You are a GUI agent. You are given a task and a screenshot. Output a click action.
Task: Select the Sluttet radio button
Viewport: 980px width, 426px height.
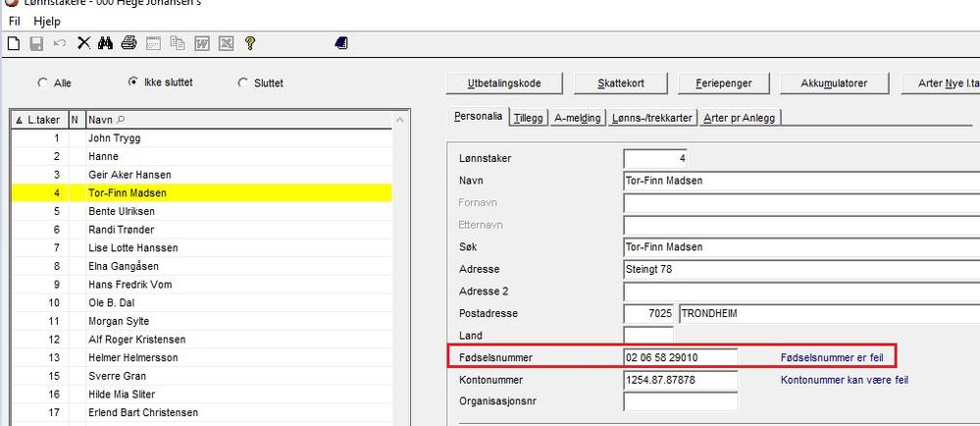(x=243, y=81)
